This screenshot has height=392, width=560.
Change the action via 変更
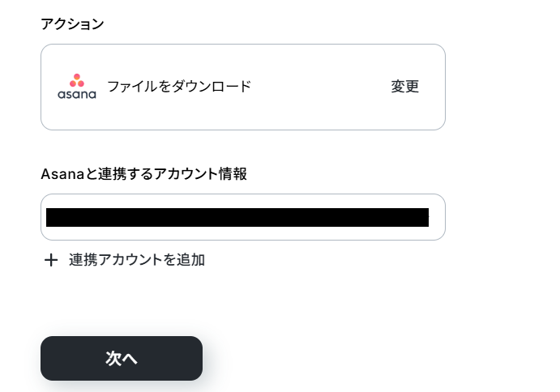(x=404, y=87)
